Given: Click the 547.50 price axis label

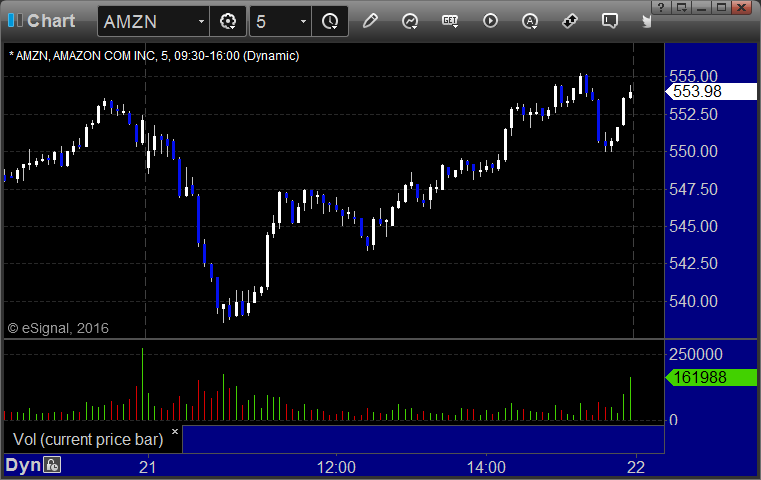Looking at the screenshot, I should [x=693, y=189].
